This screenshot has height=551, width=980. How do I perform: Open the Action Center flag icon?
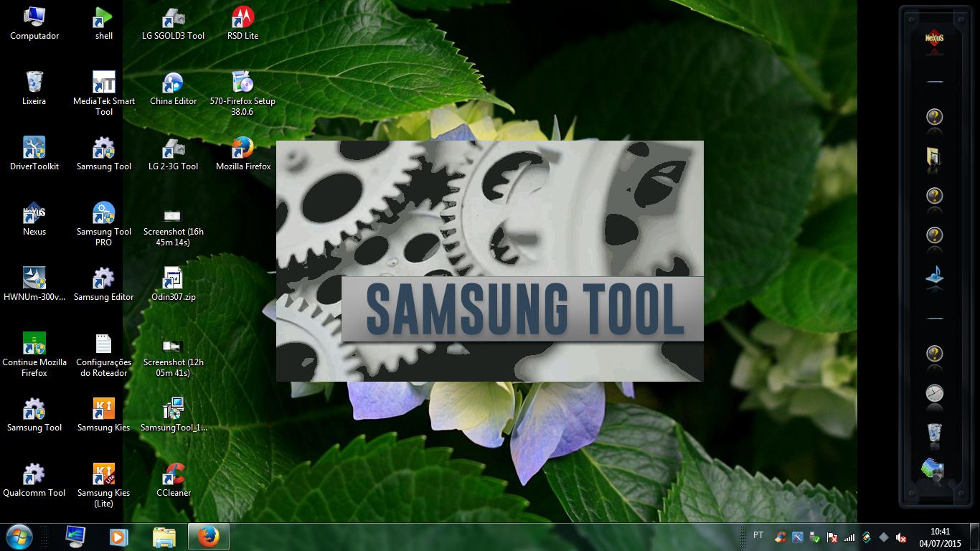832,537
